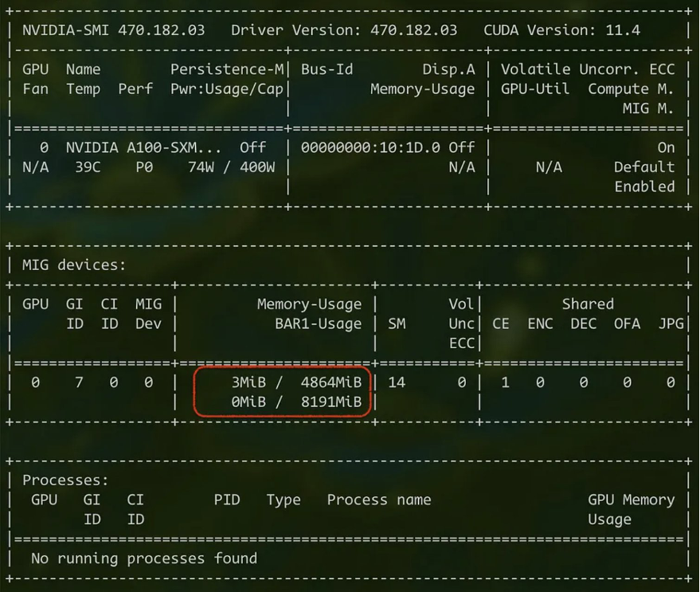Click the Processes section header
This screenshot has width=700, height=592.
pyautogui.click(x=65, y=480)
